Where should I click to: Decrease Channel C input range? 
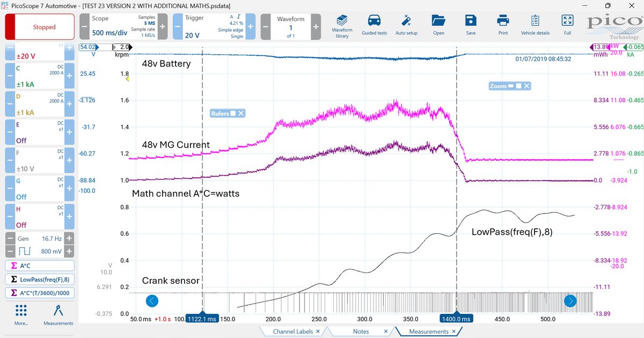10,76
